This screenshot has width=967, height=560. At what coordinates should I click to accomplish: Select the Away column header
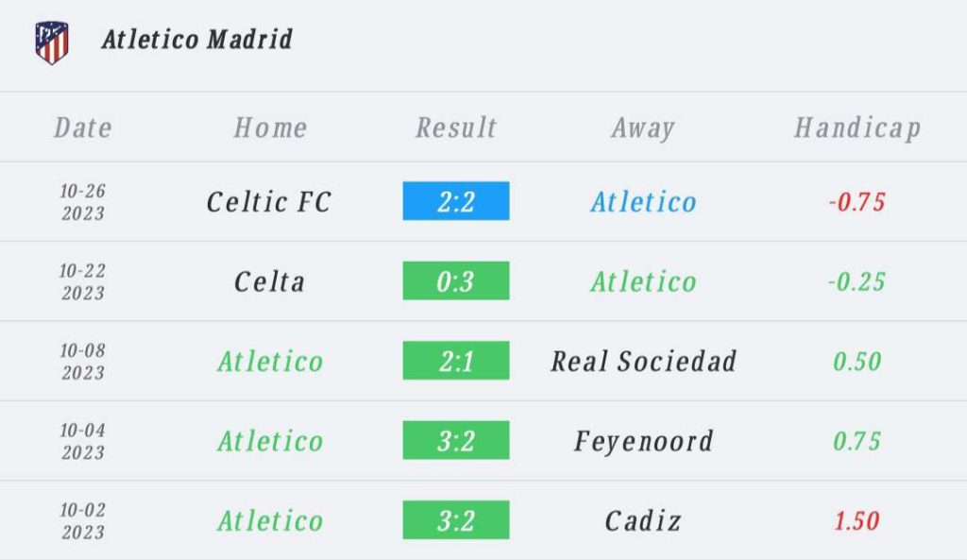click(x=643, y=128)
